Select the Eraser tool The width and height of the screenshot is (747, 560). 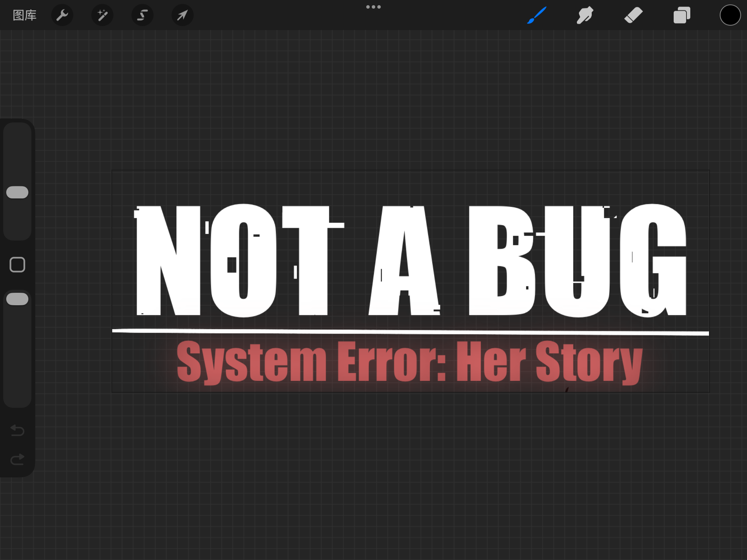pyautogui.click(x=633, y=15)
